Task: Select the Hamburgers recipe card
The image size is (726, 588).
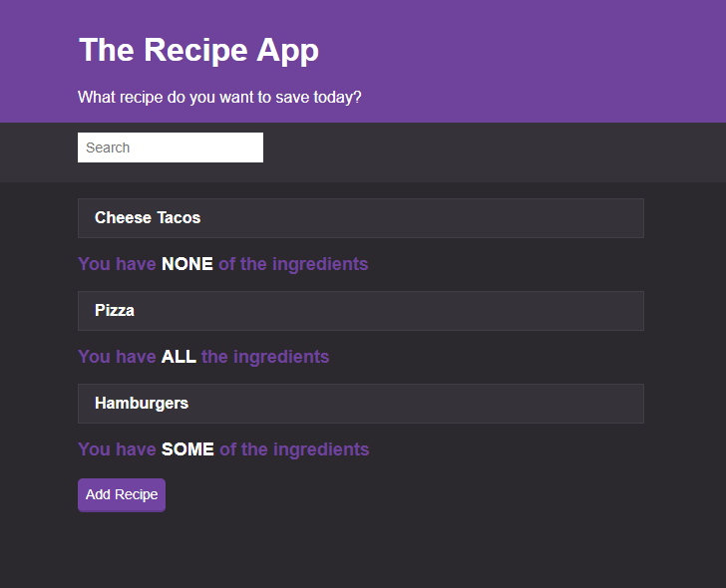Action: coord(361,404)
